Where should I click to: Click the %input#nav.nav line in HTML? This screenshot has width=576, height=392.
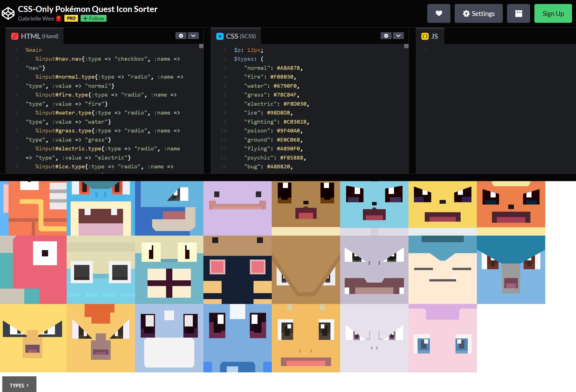click(x=103, y=64)
